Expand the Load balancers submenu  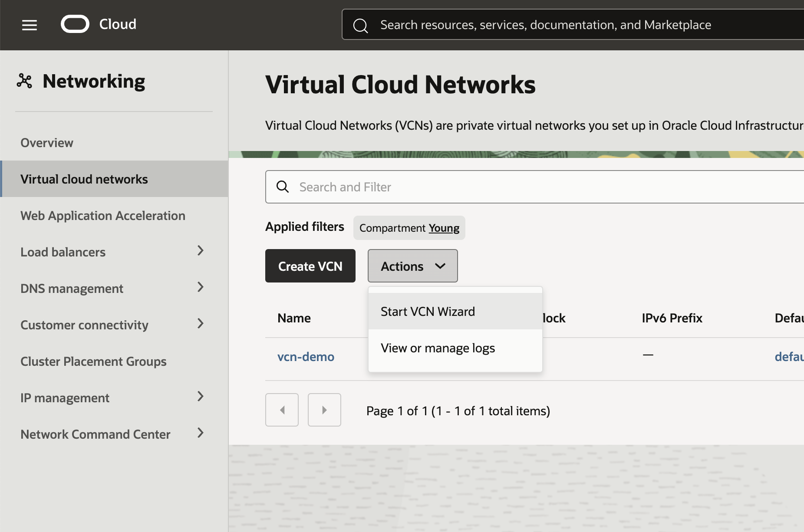[200, 251]
